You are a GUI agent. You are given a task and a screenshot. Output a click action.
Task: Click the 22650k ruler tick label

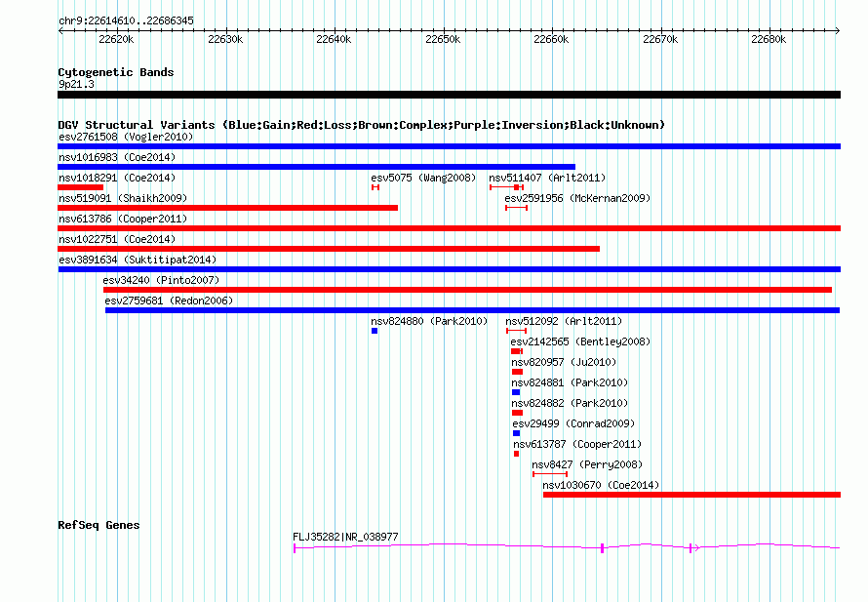[x=443, y=39]
